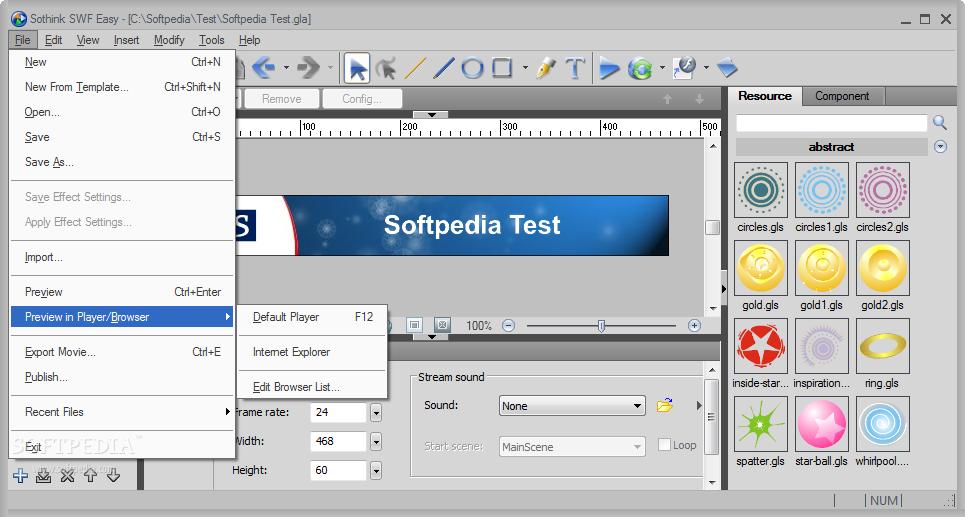
Task: Select the Pen nib tool
Action: [545, 68]
